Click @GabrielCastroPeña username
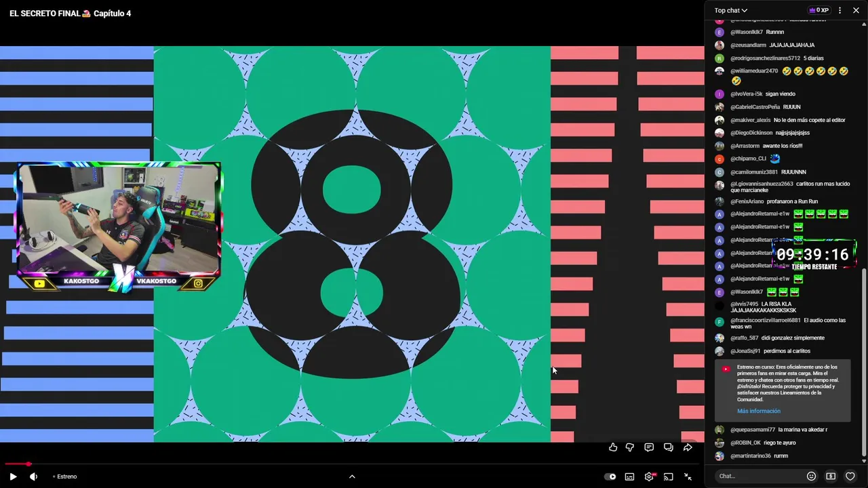The image size is (868, 488). (x=755, y=107)
